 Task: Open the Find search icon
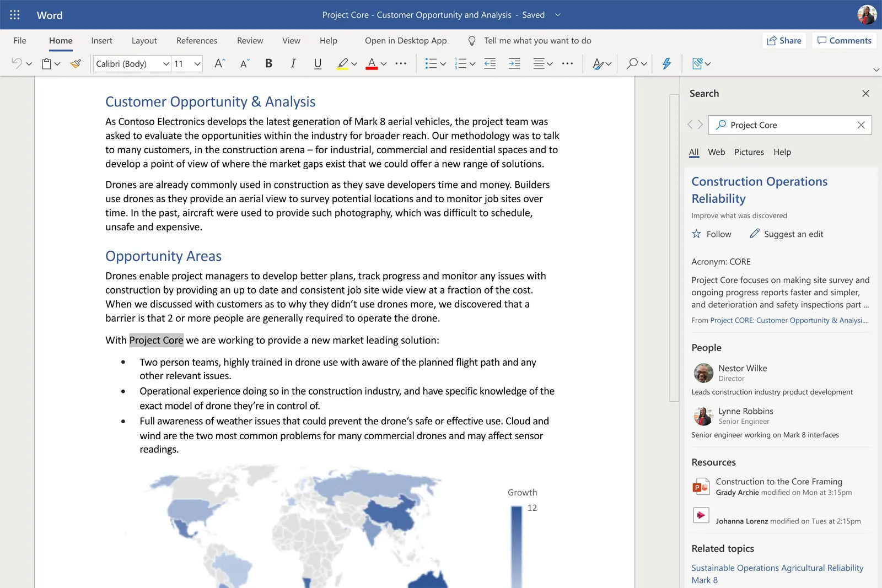tap(632, 63)
